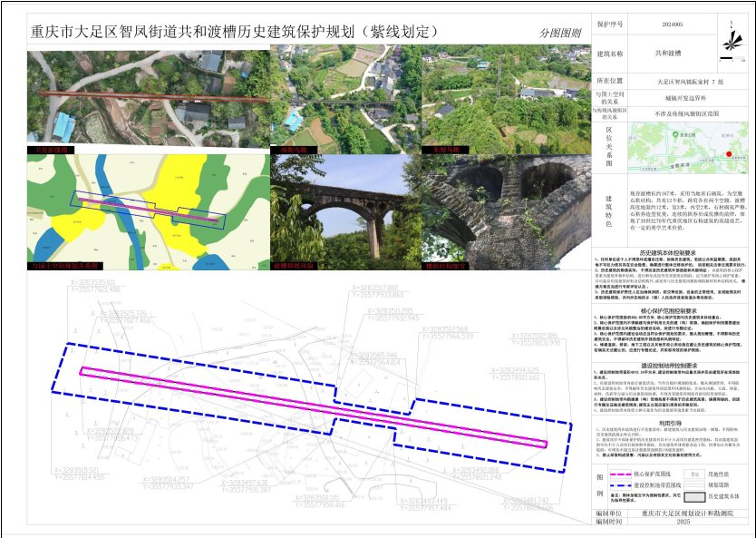
Task: Open the satellite aerial photo thumbnail
Action: pyautogui.click(x=148, y=100)
